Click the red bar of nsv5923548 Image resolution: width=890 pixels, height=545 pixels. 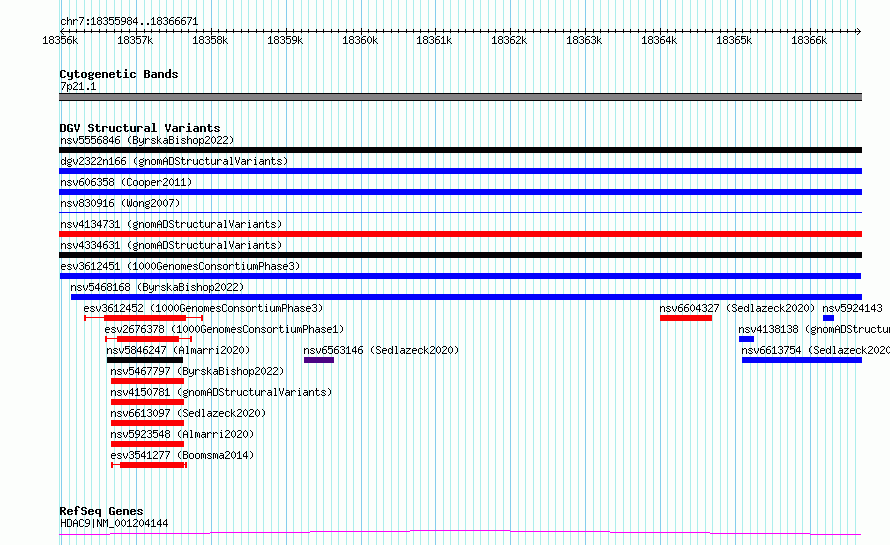148,444
